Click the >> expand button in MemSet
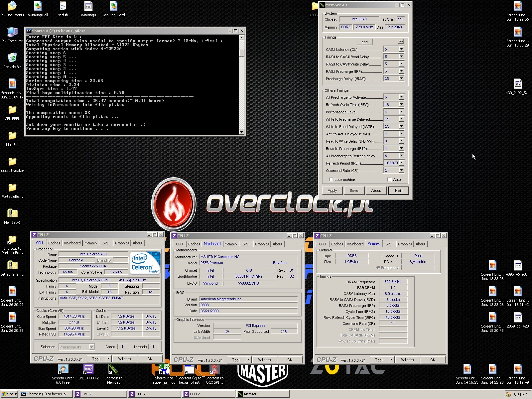532x399 pixels. click(x=401, y=42)
